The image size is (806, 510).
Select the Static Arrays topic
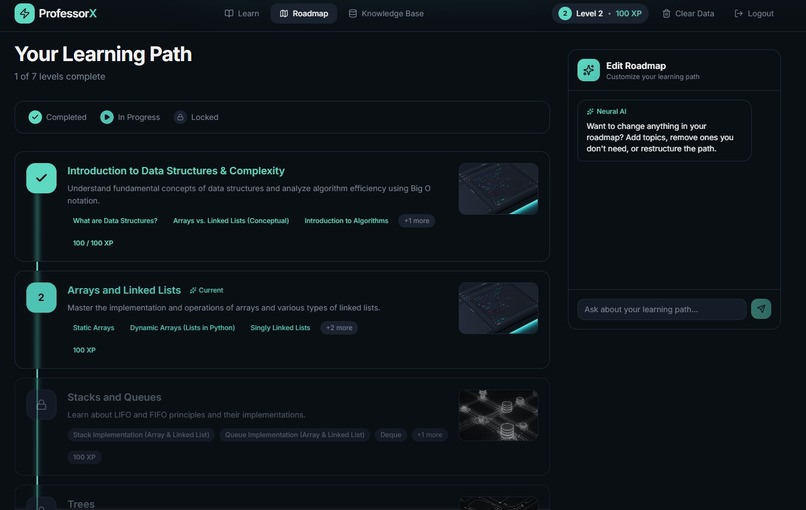pos(94,327)
